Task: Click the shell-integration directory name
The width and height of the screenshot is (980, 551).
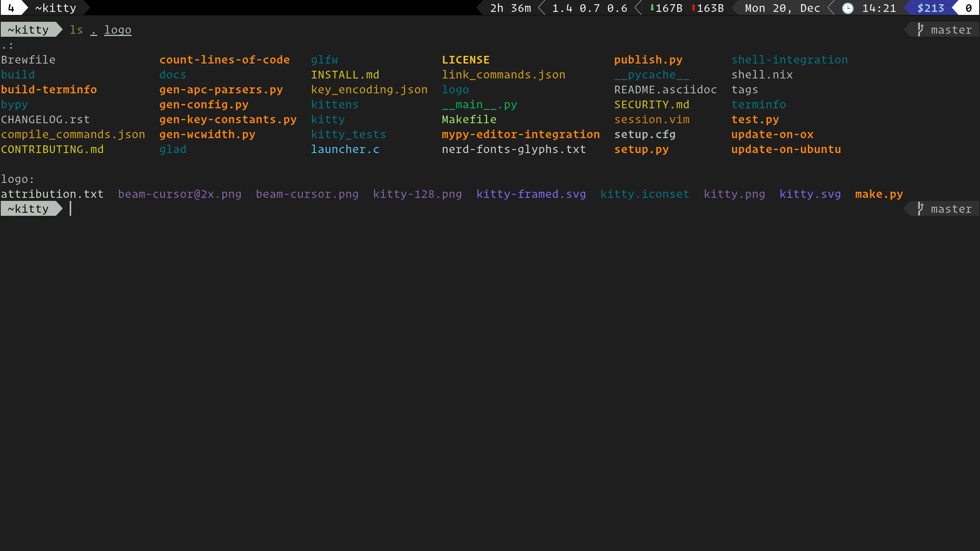Action: tap(789, 60)
